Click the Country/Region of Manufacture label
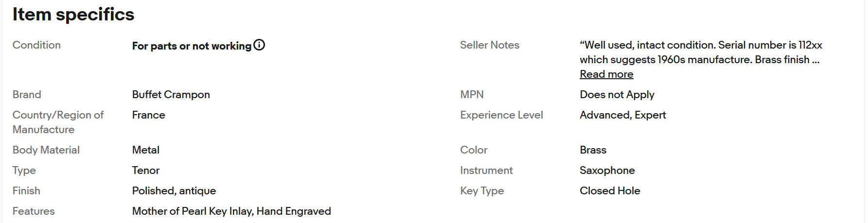Viewport: 868px width, 223px height. tap(58, 122)
